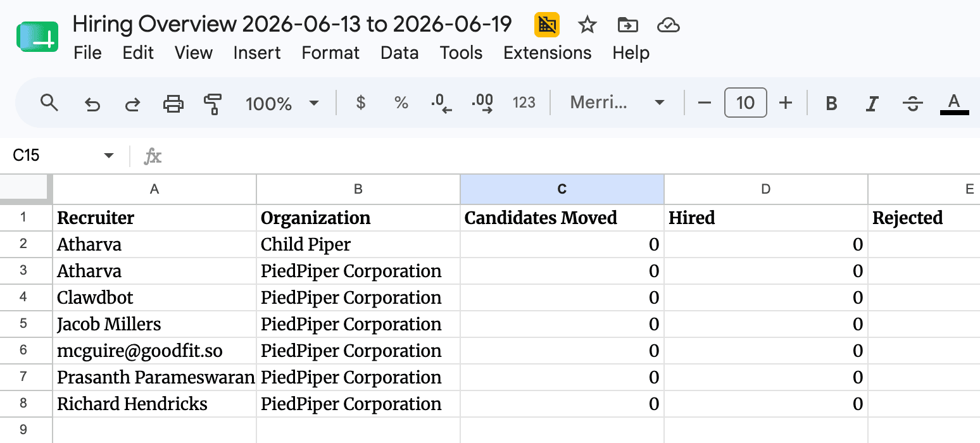The image size is (980, 443).
Task: Open the font family dropdown
Action: pyautogui.click(x=617, y=103)
